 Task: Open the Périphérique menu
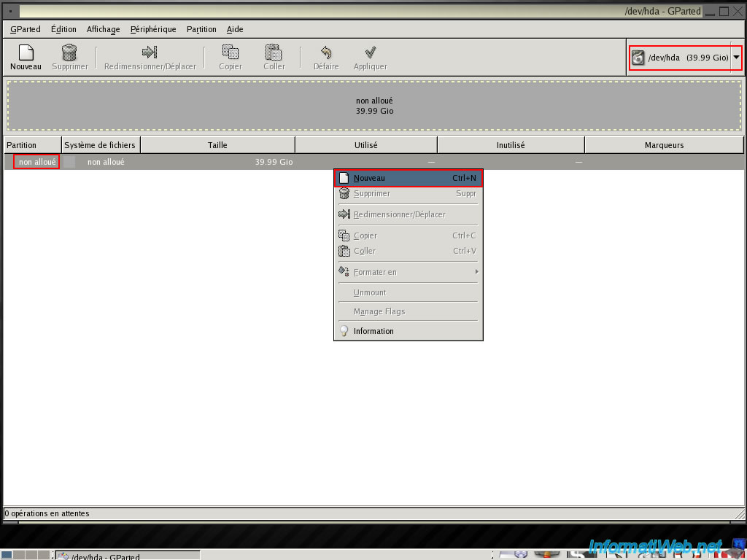(153, 29)
